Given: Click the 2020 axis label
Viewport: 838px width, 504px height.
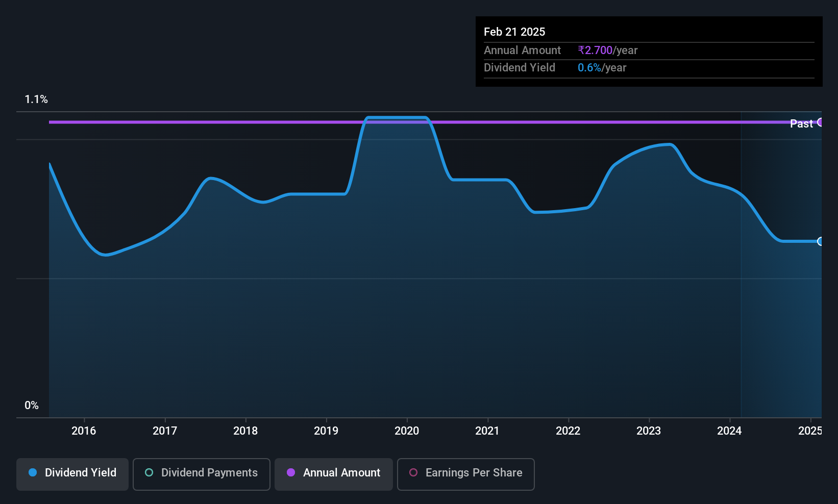Looking at the screenshot, I should [407, 431].
